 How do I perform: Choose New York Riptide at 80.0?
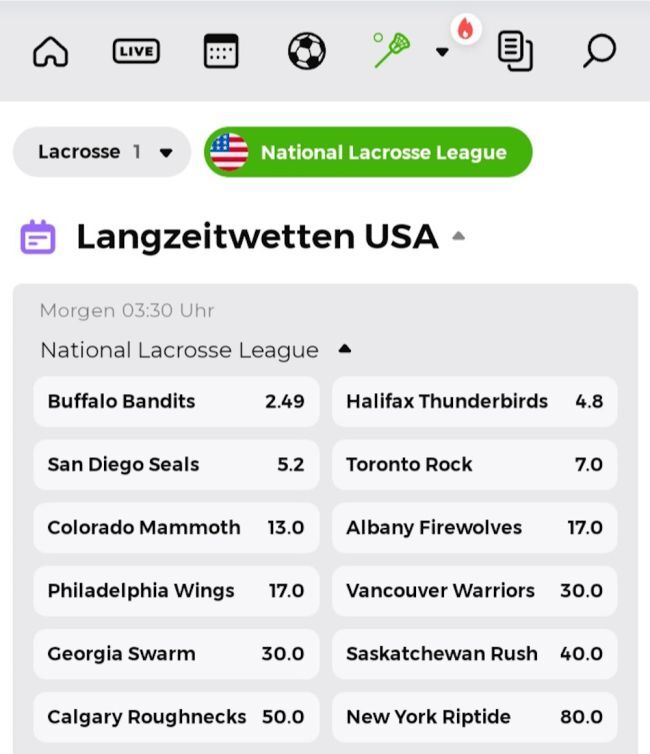click(474, 717)
